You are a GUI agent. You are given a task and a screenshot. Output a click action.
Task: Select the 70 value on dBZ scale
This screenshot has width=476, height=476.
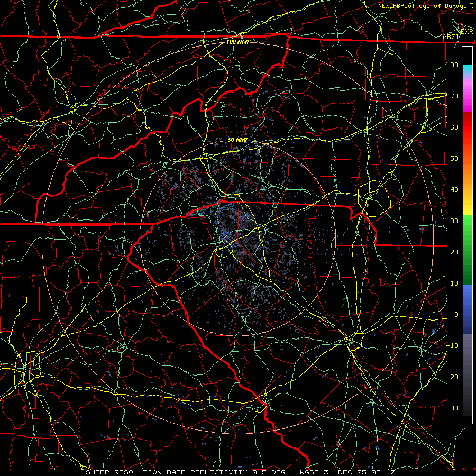[454, 96]
